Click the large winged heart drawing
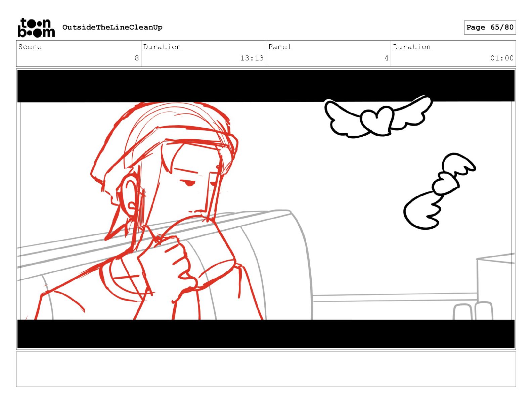532x411 pixels. (378, 117)
